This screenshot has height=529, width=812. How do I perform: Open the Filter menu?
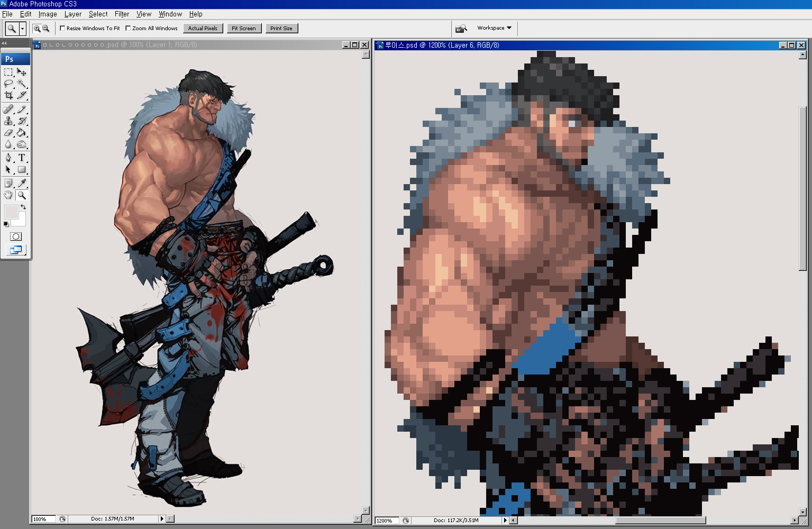point(122,14)
